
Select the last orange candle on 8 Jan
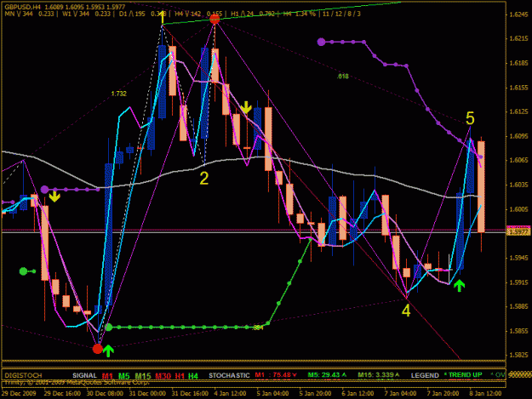coord(481,194)
